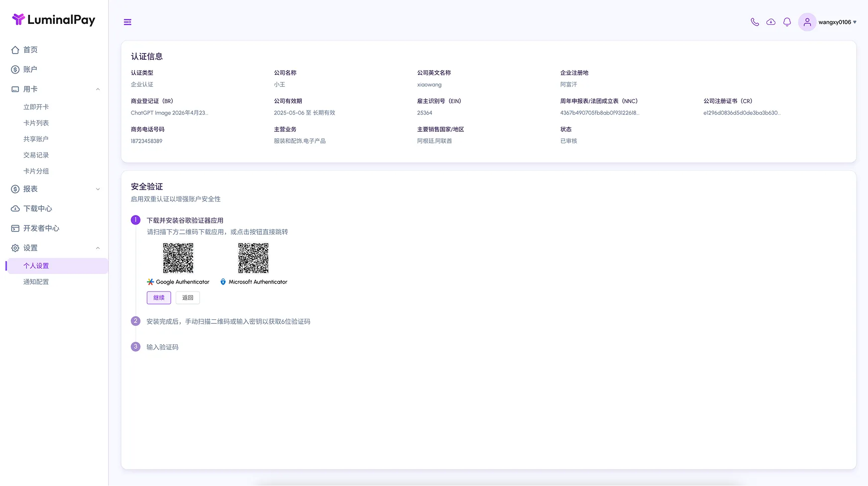Viewport: 868px width, 486px height.
Task: Open notifications via the bell icon
Action: 787,22
